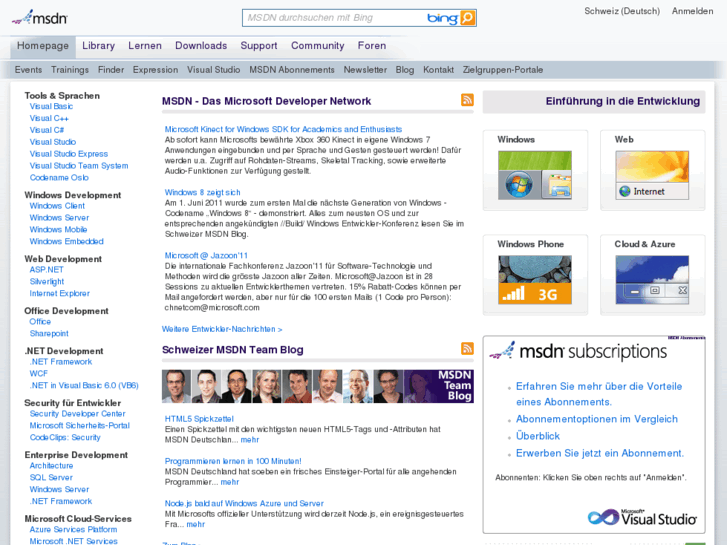
Task: Open the Support tab
Action: (x=259, y=46)
